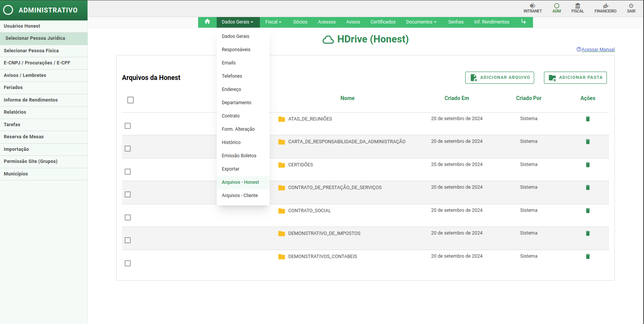Open the ADM module icon

pyautogui.click(x=556, y=6)
